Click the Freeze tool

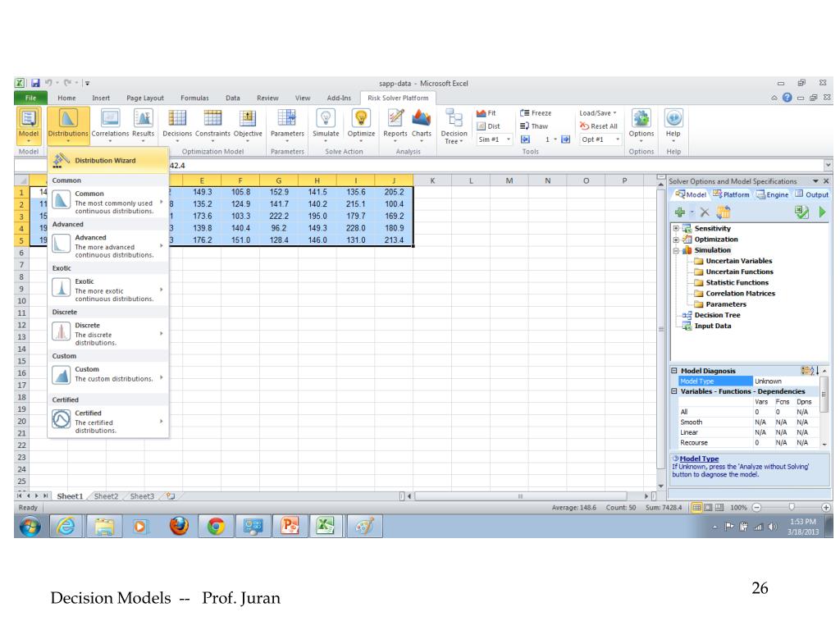[535, 113]
